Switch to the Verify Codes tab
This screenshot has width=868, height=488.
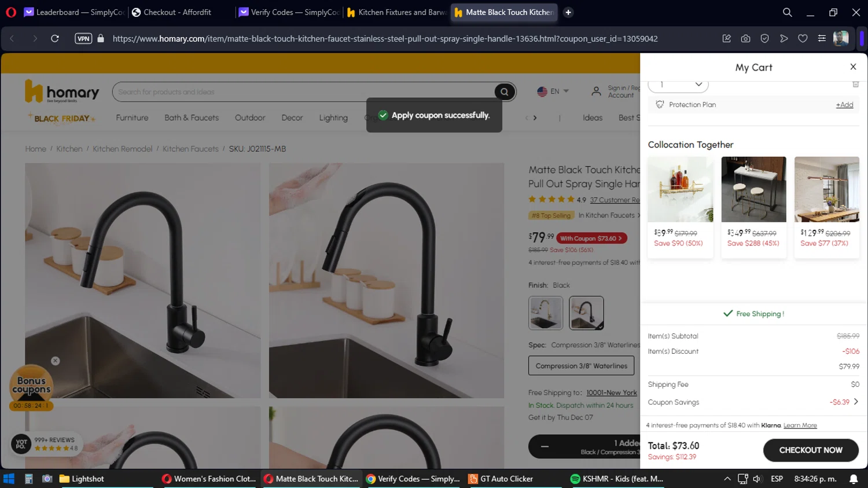click(x=288, y=12)
